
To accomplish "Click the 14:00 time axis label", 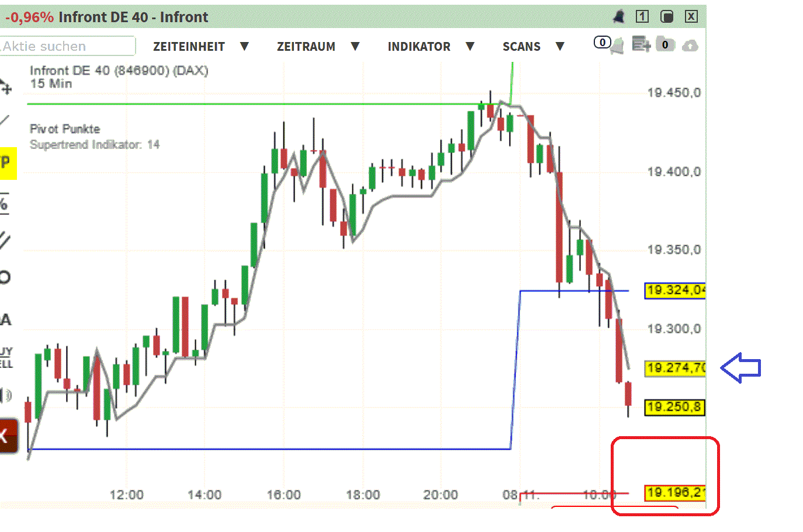I will [x=205, y=495].
